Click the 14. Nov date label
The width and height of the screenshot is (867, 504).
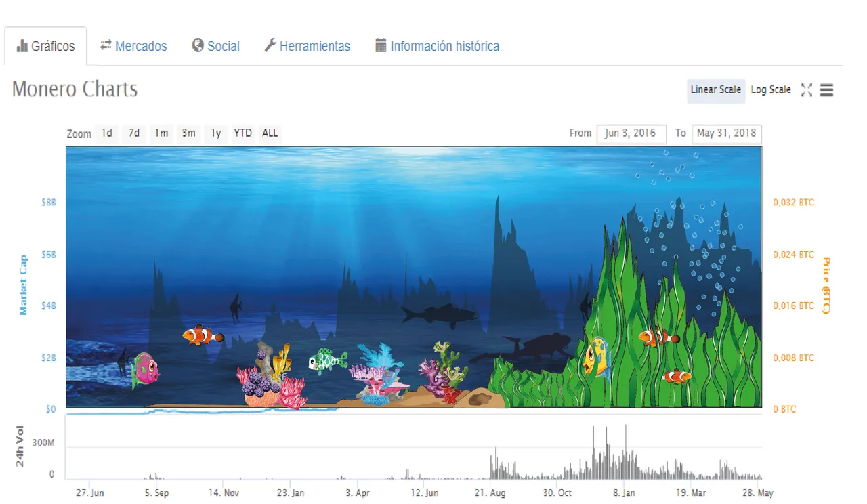coord(224,493)
